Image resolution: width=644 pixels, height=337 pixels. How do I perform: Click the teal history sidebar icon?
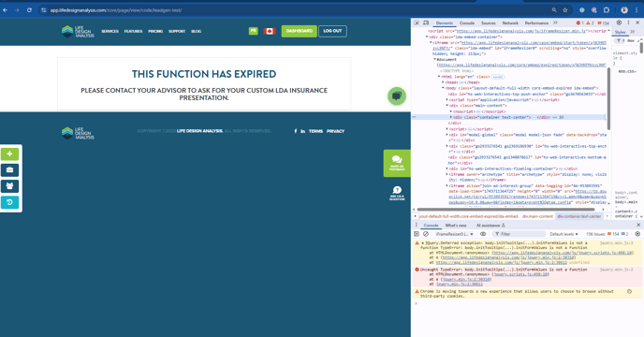(x=10, y=202)
